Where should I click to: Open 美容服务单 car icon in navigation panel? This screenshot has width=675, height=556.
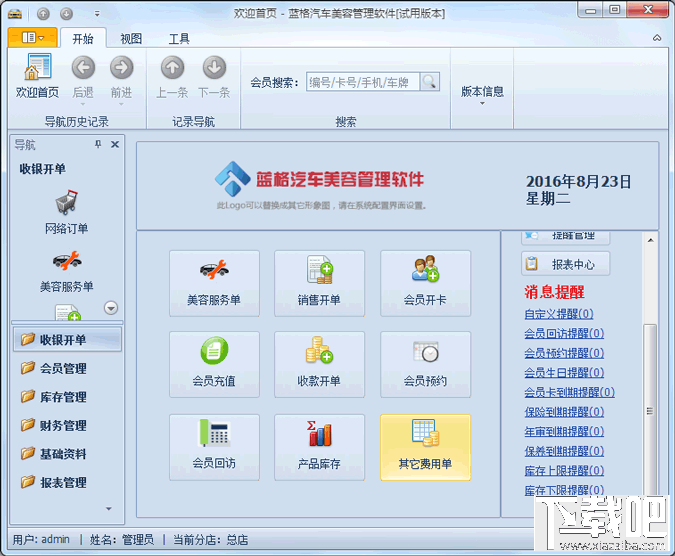coord(67,260)
